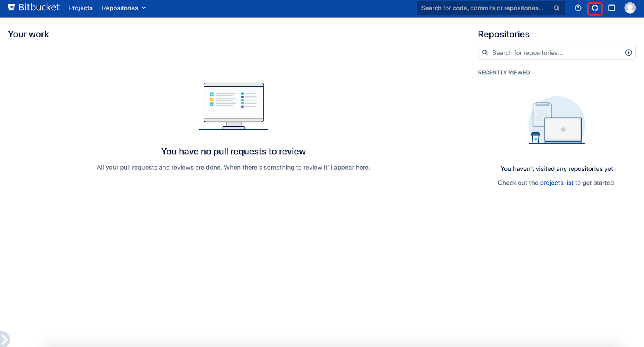Click the magnifier icon in header search
The image size is (644, 347).
[557, 8]
